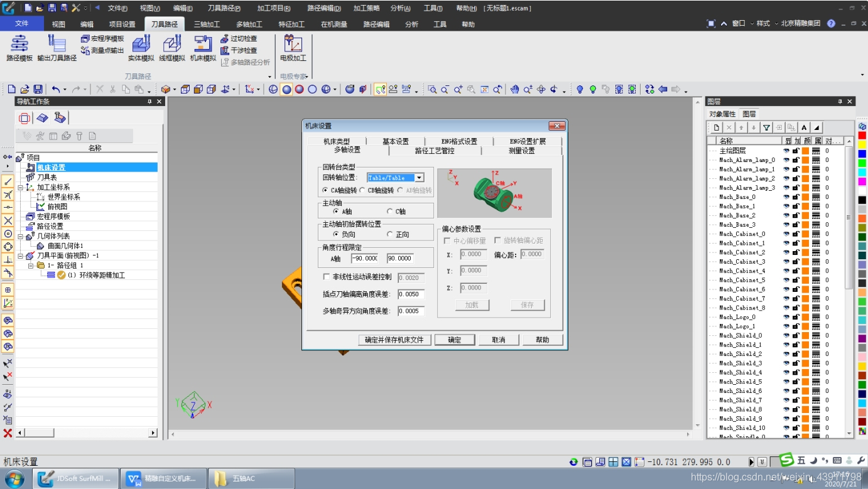868x489 pixels.
Task: Open undo history dropdown arrow
Action: click(65, 90)
